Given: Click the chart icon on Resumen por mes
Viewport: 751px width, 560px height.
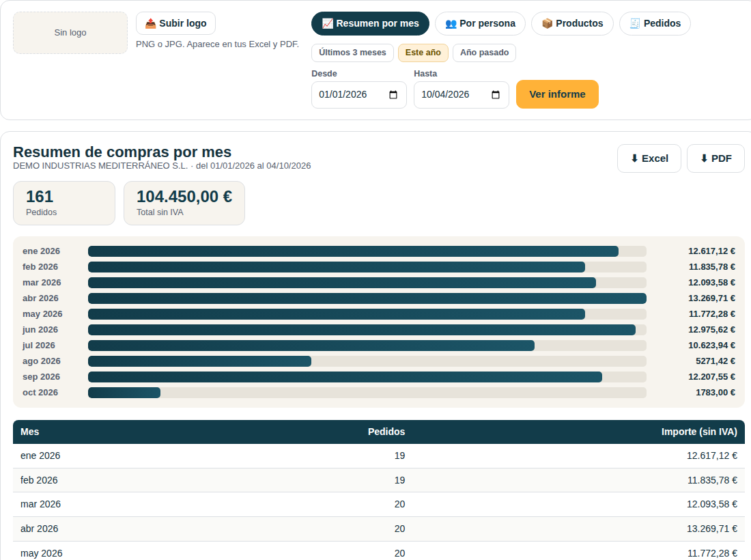Looking at the screenshot, I should coord(328,23).
